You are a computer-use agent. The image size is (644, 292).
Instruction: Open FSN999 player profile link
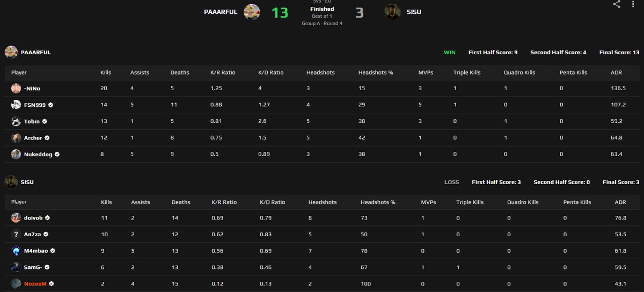(x=35, y=105)
